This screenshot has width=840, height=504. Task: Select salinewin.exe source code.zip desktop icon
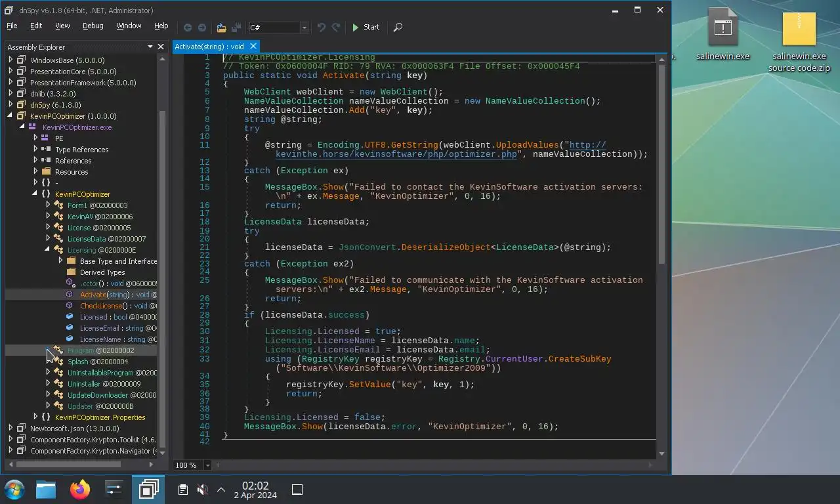[x=799, y=42]
